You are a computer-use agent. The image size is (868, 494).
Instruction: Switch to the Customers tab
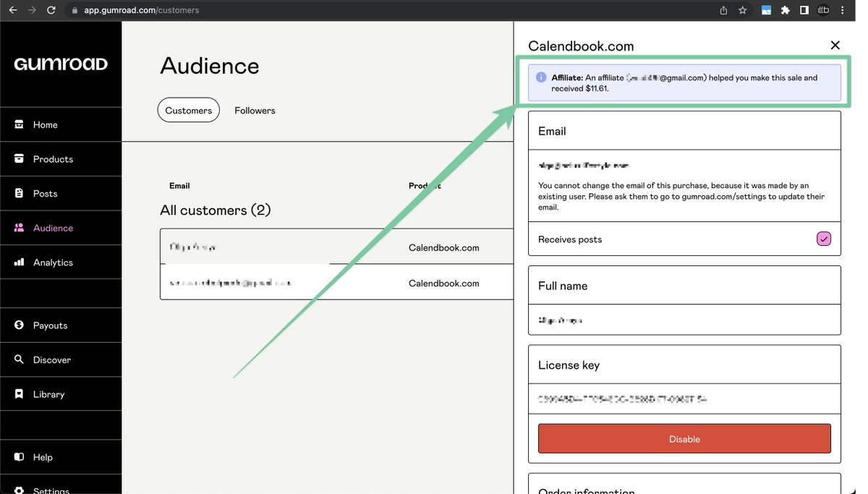click(x=188, y=110)
